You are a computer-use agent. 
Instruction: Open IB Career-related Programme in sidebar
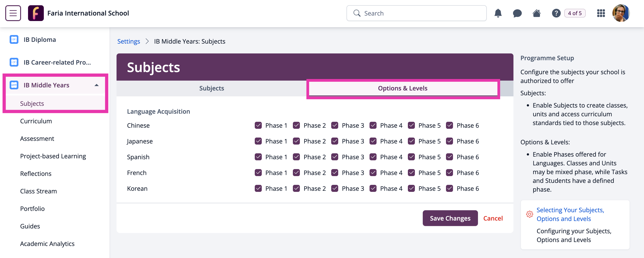(57, 62)
